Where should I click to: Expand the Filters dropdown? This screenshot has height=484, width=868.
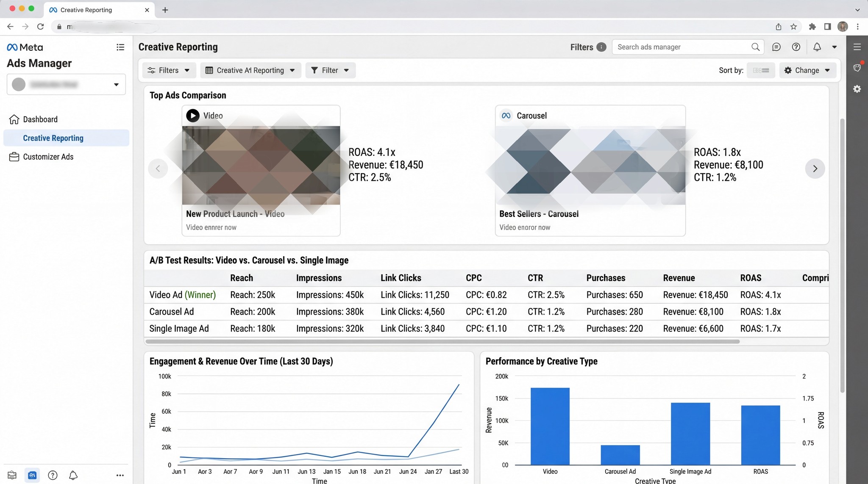(x=169, y=70)
